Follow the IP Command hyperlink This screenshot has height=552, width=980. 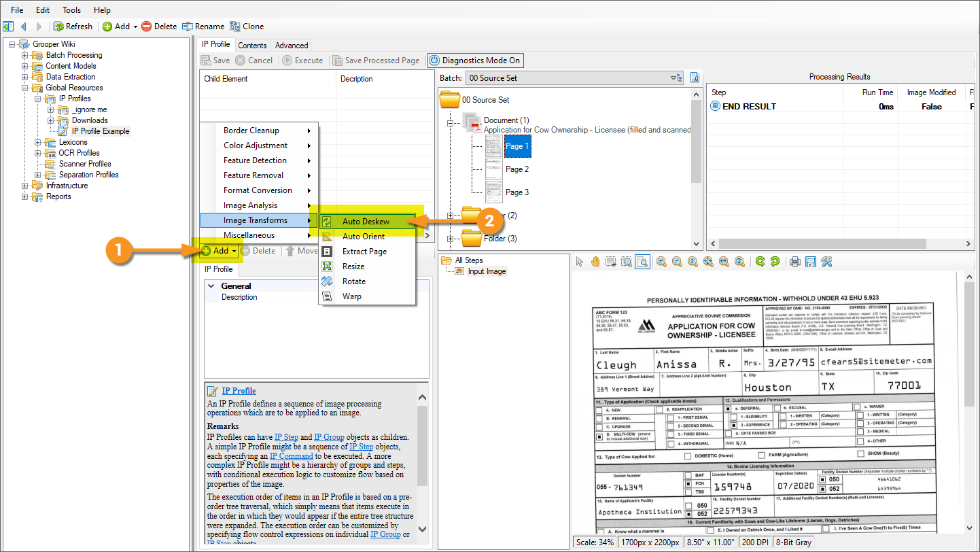point(291,456)
